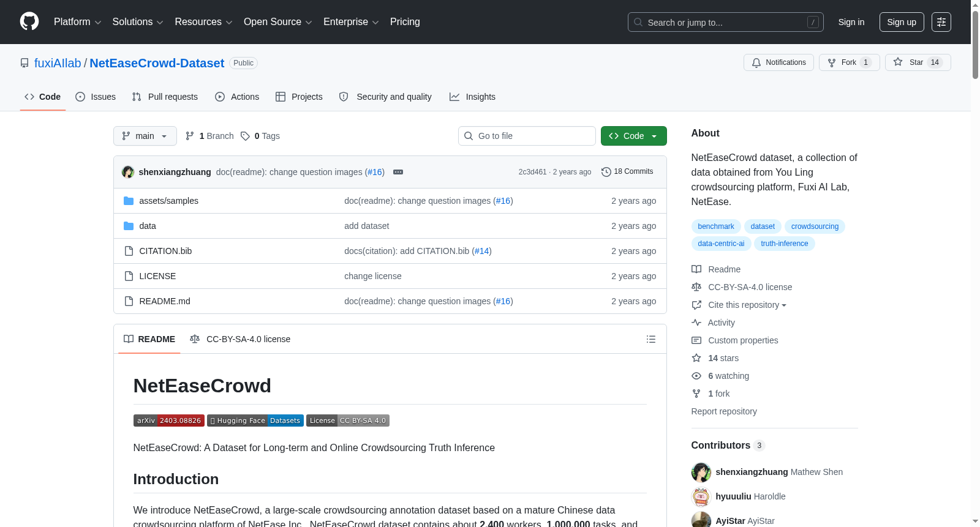Image resolution: width=980 pixels, height=527 pixels.
Task: Open the Cite this repository dropdown
Action: pos(747,305)
